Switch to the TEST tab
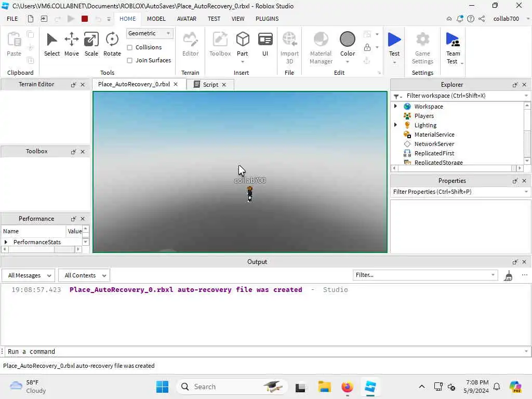532x399 pixels. point(214,19)
